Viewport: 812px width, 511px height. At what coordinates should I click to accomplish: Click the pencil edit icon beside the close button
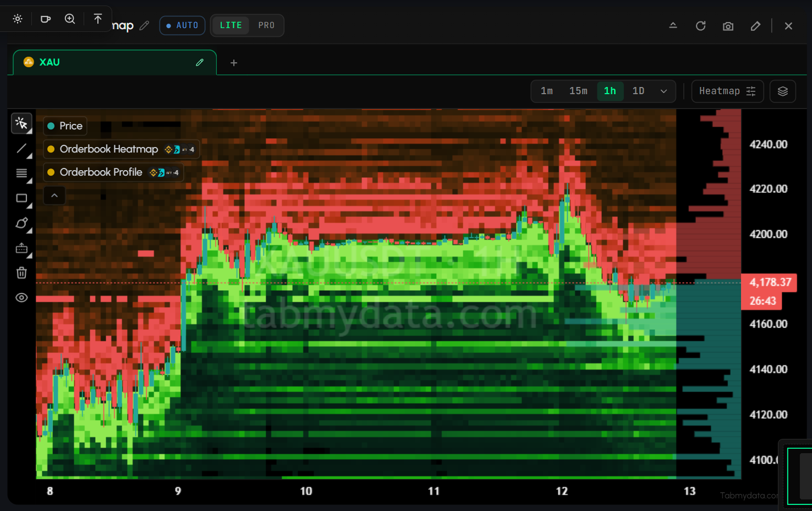(x=755, y=26)
